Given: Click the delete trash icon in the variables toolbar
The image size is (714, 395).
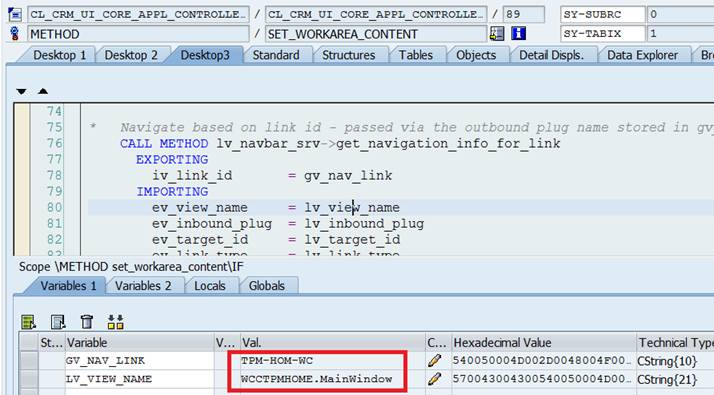Looking at the screenshot, I should [87, 322].
